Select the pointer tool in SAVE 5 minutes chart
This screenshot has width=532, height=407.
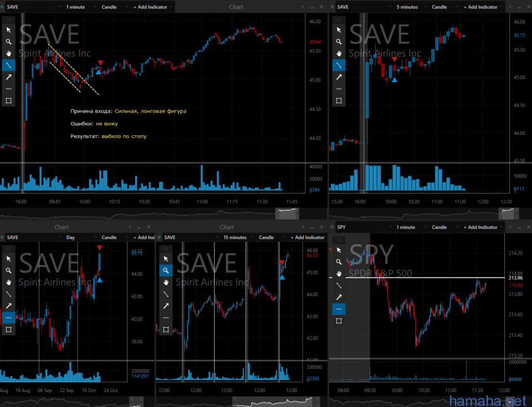point(339,30)
